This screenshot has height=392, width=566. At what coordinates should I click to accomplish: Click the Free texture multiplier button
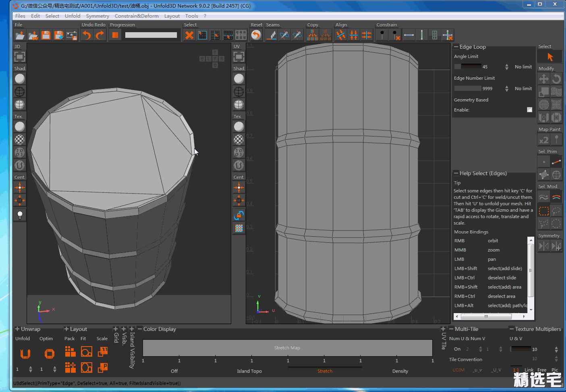coord(542,370)
